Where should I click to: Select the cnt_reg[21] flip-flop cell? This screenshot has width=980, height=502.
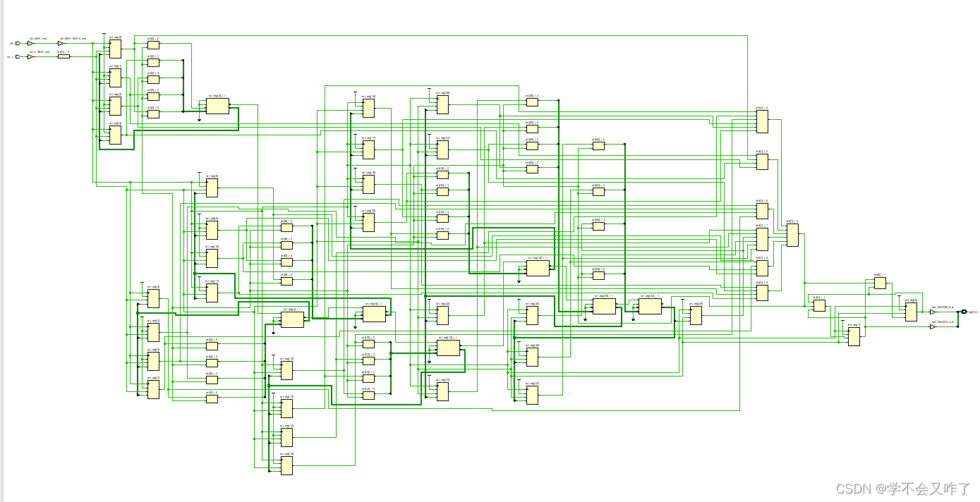pyautogui.click(x=442, y=149)
